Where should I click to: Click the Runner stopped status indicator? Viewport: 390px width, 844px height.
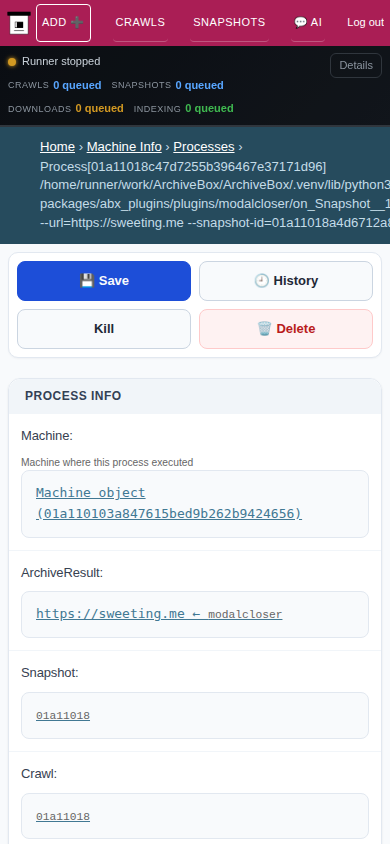click(54, 61)
